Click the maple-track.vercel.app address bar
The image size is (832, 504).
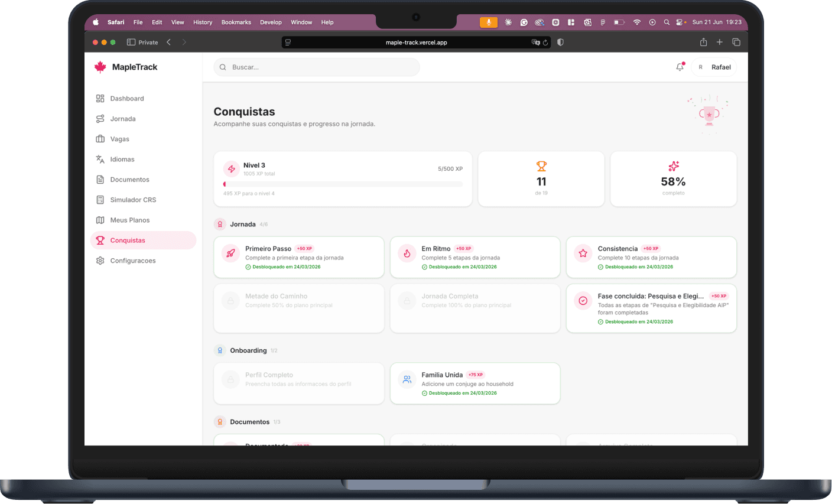coord(416,43)
